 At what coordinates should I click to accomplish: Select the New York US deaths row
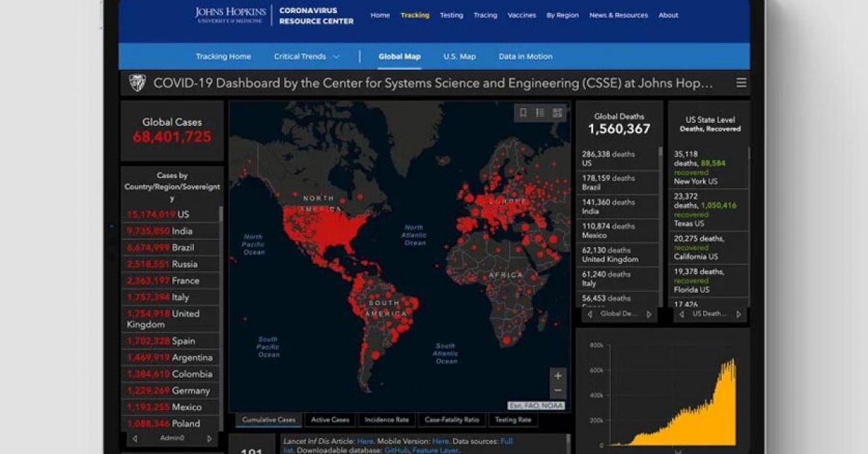(708, 168)
